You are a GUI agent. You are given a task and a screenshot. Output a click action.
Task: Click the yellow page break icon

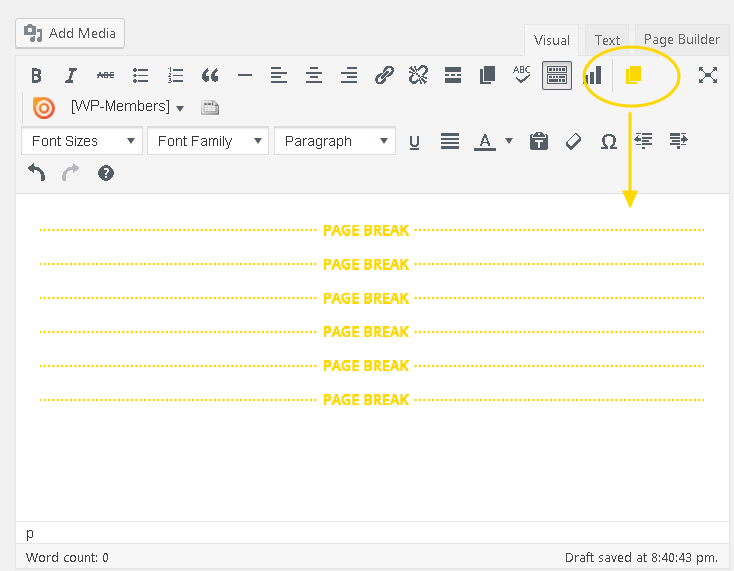pyautogui.click(x=632, y=75)
